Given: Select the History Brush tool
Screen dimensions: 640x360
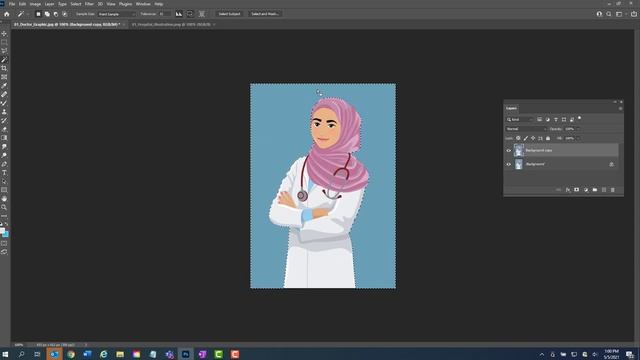Looking at the screenshot, I should (4, 120).
